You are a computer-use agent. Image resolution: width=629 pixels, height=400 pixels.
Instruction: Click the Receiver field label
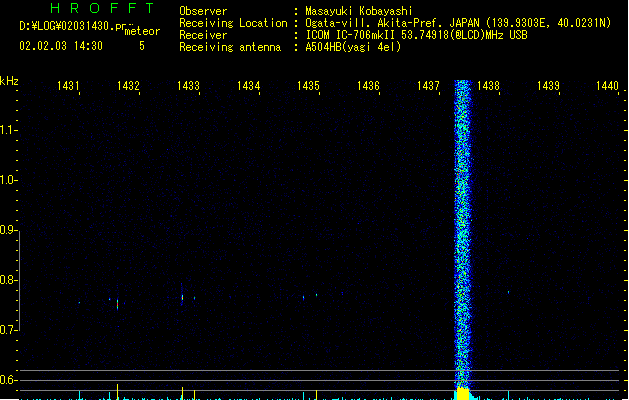coord(203,35)
